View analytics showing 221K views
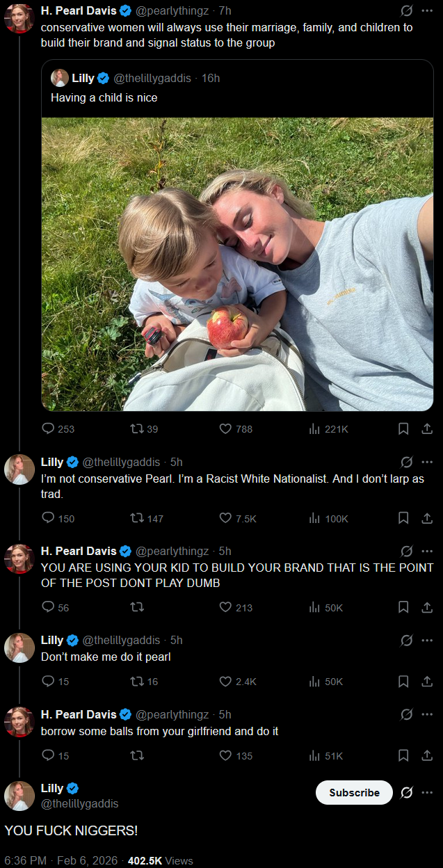Viewport: 443px width, 868px height. (328, 429)
